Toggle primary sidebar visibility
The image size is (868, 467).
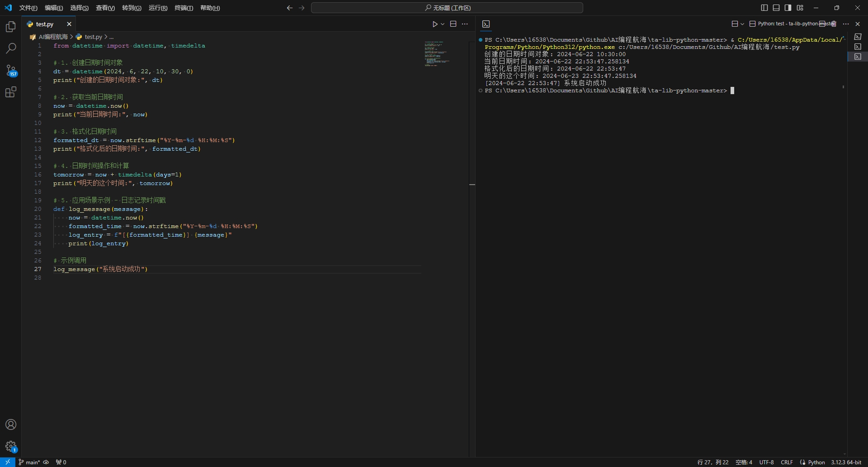tap(764, 8)
